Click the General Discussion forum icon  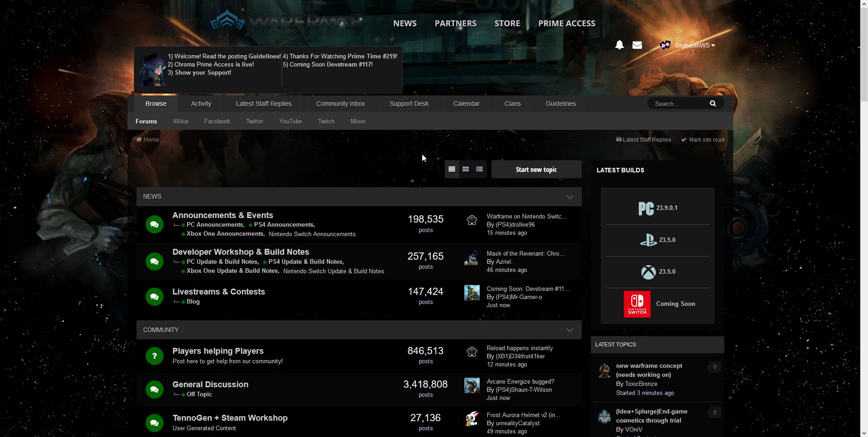coord(155,389)
